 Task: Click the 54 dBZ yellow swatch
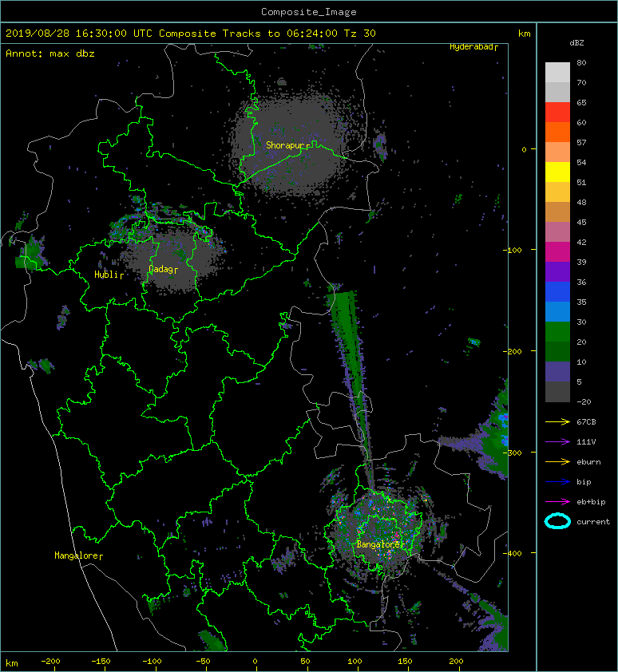pos(557,172)
